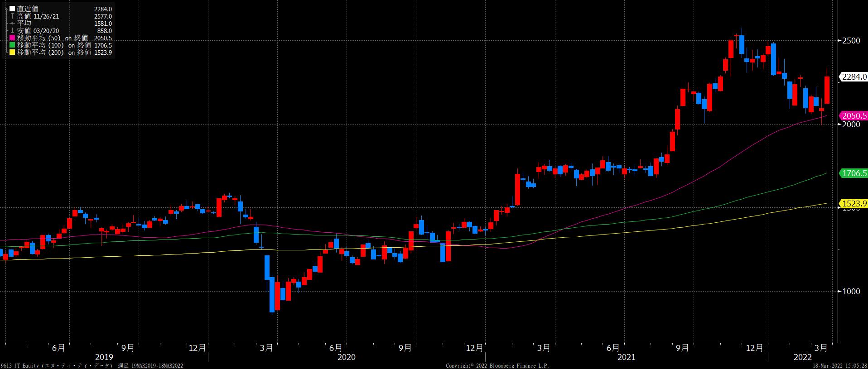Click the white 2284.0 last price tag

pos(854,77)
